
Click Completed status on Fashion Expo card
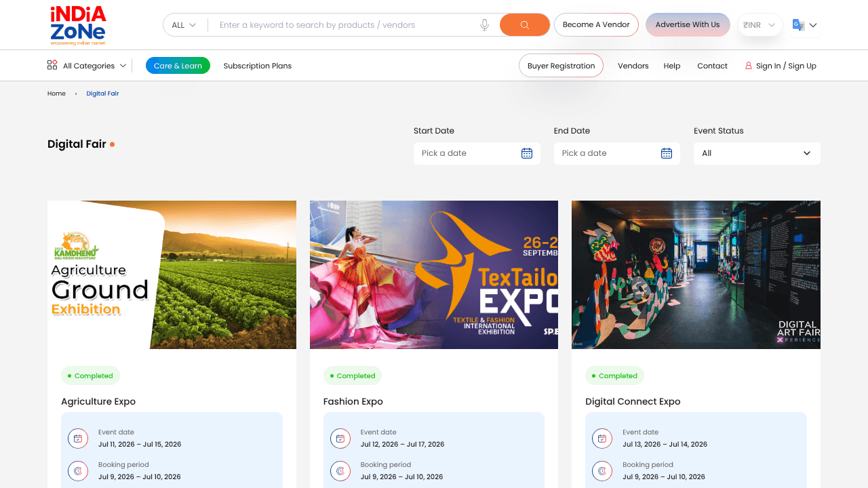tap(353, 375)
